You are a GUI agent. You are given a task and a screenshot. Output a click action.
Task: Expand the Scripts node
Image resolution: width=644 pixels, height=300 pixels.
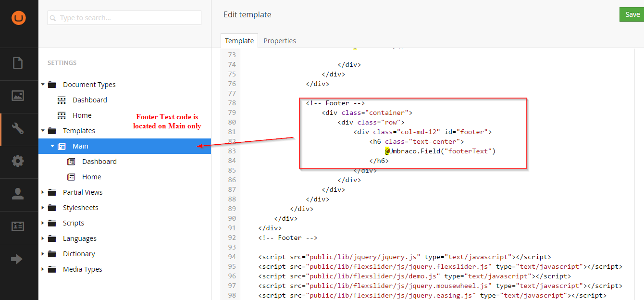coord(43,223)
